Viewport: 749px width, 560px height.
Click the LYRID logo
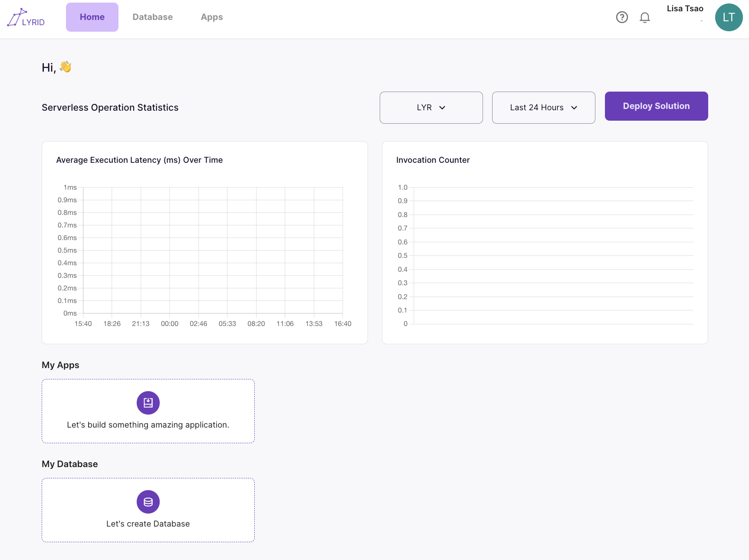[x=26, y=17]
